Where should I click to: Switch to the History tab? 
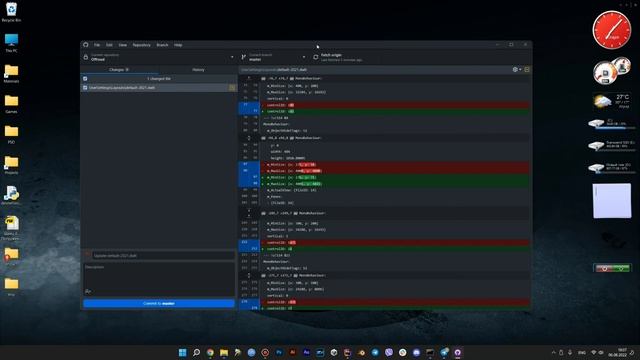click(x=198, y=70)
